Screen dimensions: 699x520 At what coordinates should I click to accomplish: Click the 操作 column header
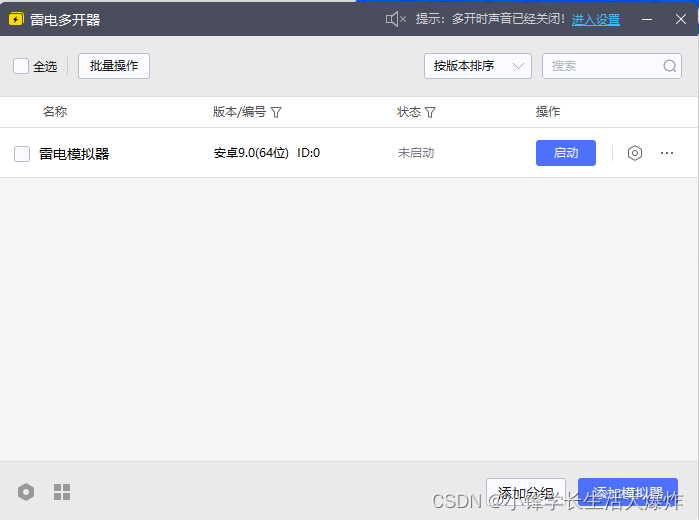click(547, 111)
